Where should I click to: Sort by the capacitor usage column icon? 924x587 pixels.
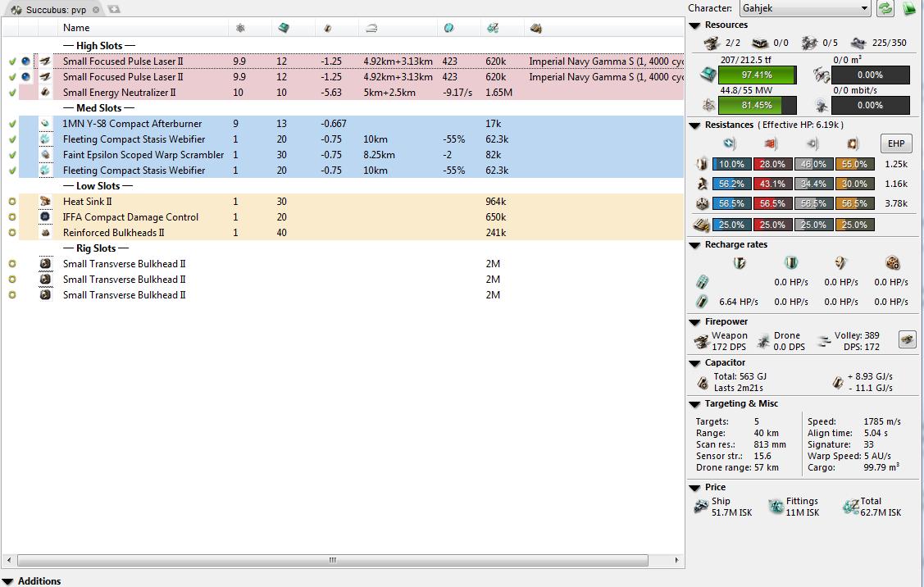point(328,28)
